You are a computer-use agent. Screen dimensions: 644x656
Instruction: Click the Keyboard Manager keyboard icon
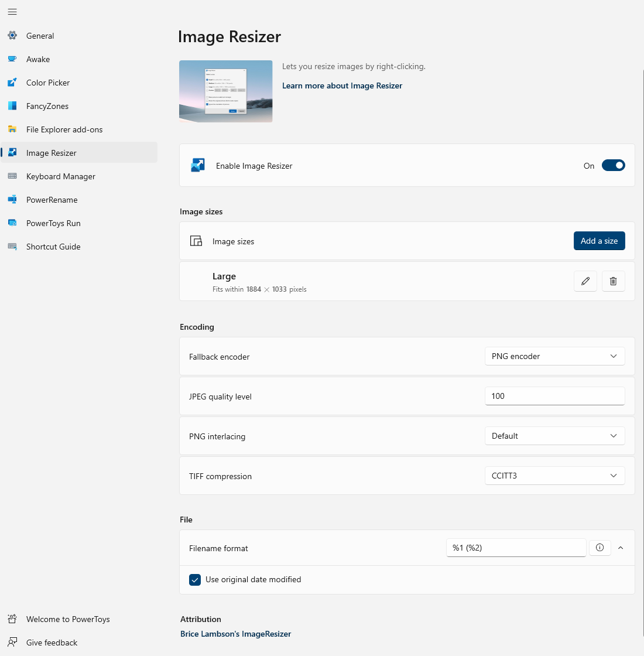pyautogui.click(x=12, y=176)
